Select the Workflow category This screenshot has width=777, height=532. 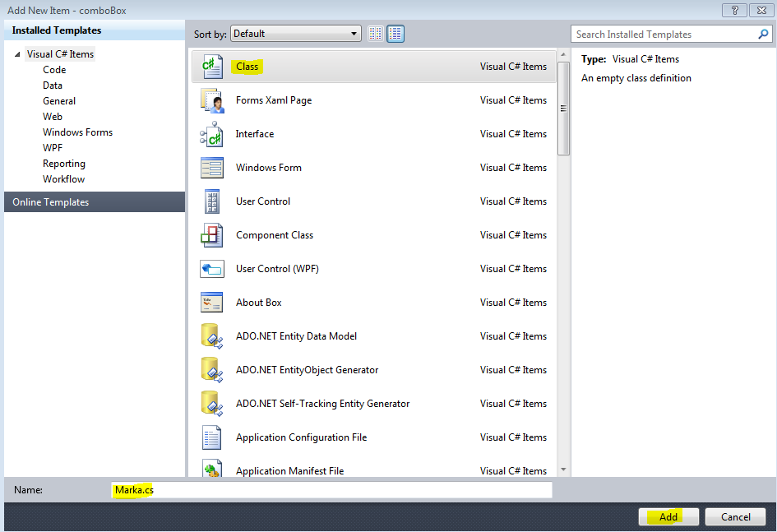tap(63, 179)
